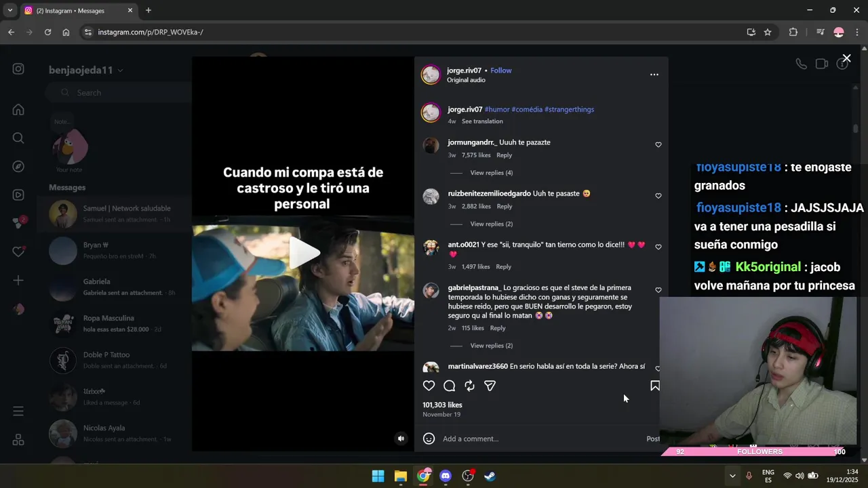Open the #stranger things hashtag
Image resolution: width=868 pixels, height=488 pixels.
(x=569, y=109)
